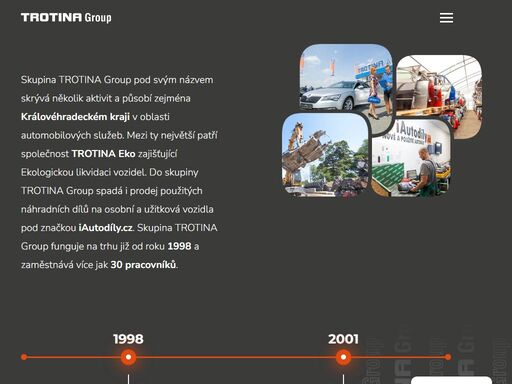The image size is (512, 384).
Task: Click the white popup at bottom right
Action: 451,380
